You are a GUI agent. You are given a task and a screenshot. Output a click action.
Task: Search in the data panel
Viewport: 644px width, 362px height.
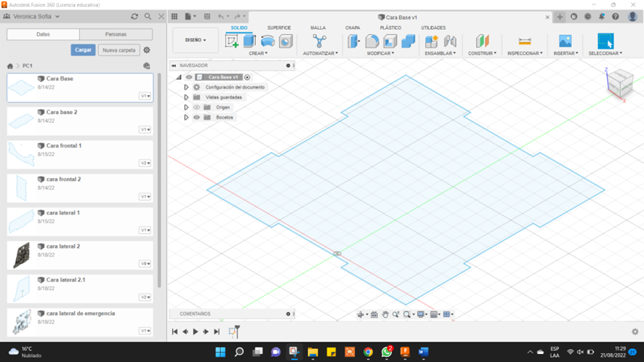tap(148, 17)
